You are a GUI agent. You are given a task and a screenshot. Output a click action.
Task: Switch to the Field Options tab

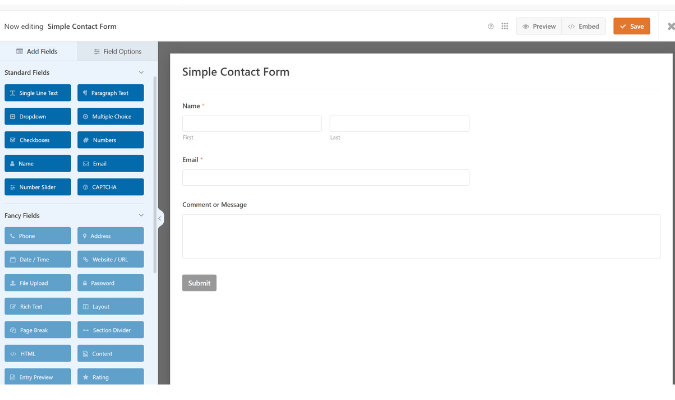(118, 51)
